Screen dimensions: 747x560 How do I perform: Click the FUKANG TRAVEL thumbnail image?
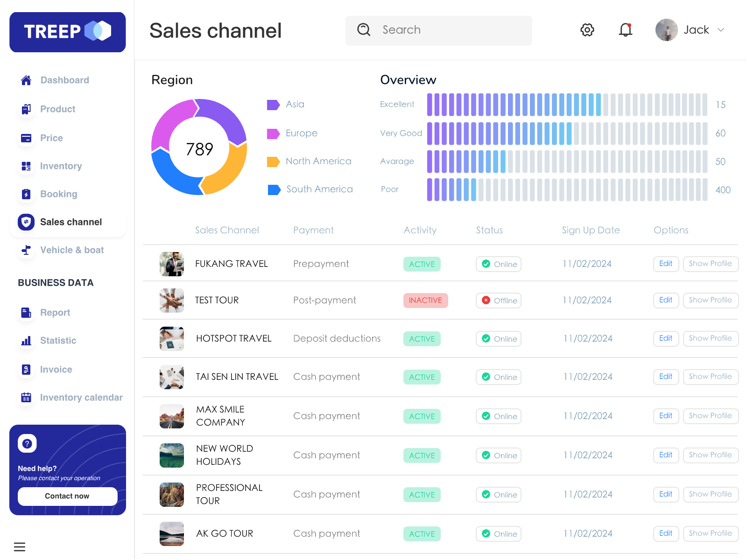click(x=172, y=264)
